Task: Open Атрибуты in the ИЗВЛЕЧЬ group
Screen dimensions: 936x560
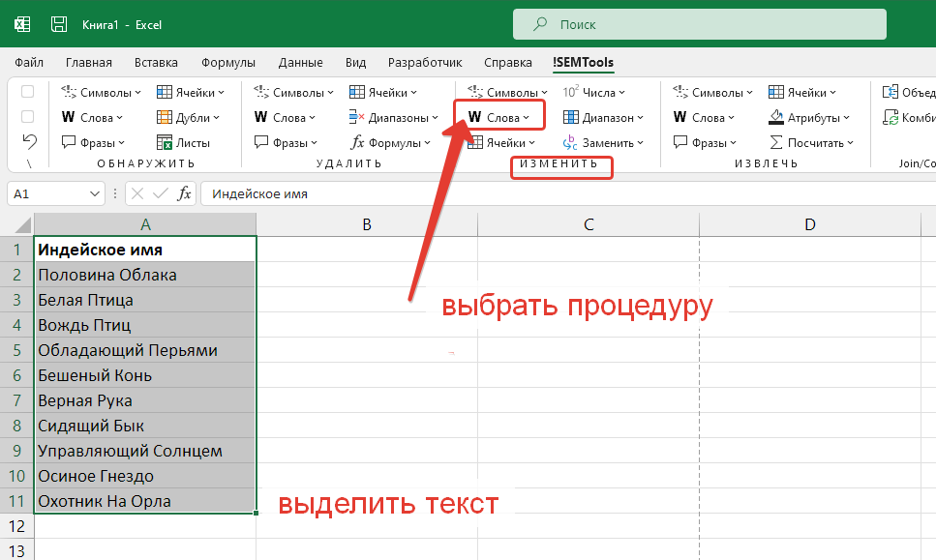Action: [x=809, y=117]
